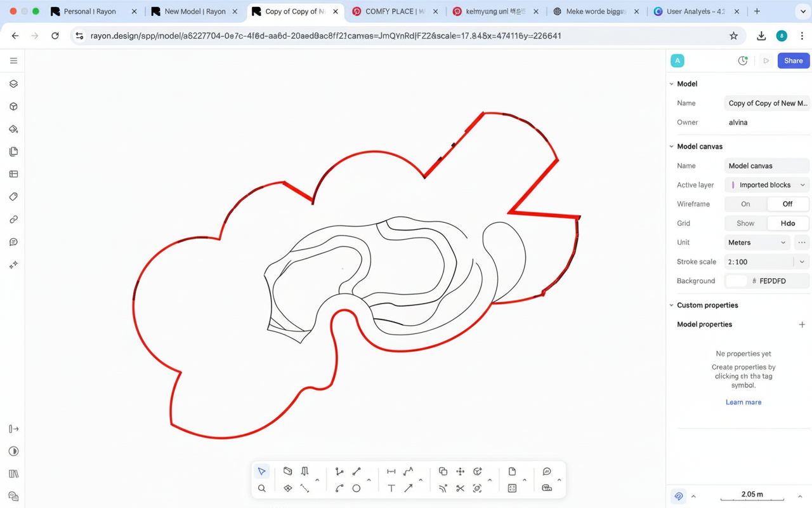
Task: Click the Background color swatch
Action: click(736, 281)
